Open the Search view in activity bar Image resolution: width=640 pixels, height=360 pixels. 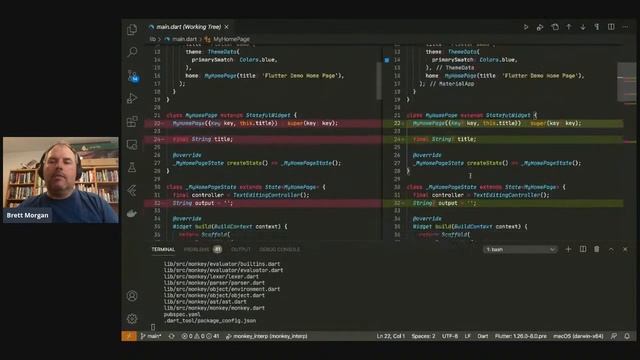[132, 52]
